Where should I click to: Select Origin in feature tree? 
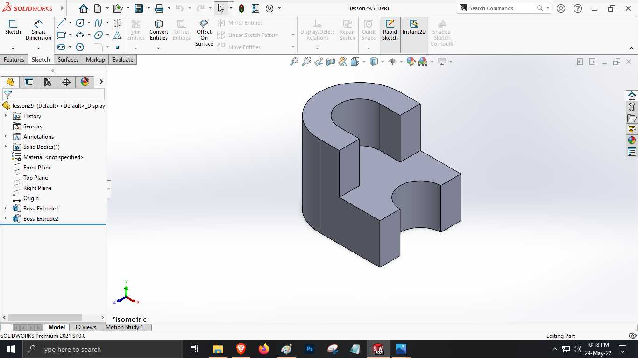[31, 198]
